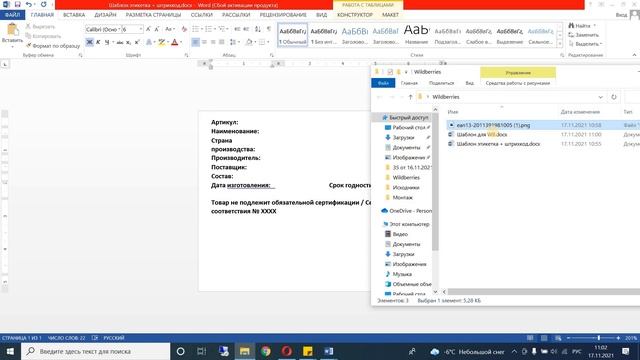The height and width of the screenshot is (360, 640).
Task: Clear all formatting with the eraser icon
Action: pyautogui.click(x=184, y=29)
